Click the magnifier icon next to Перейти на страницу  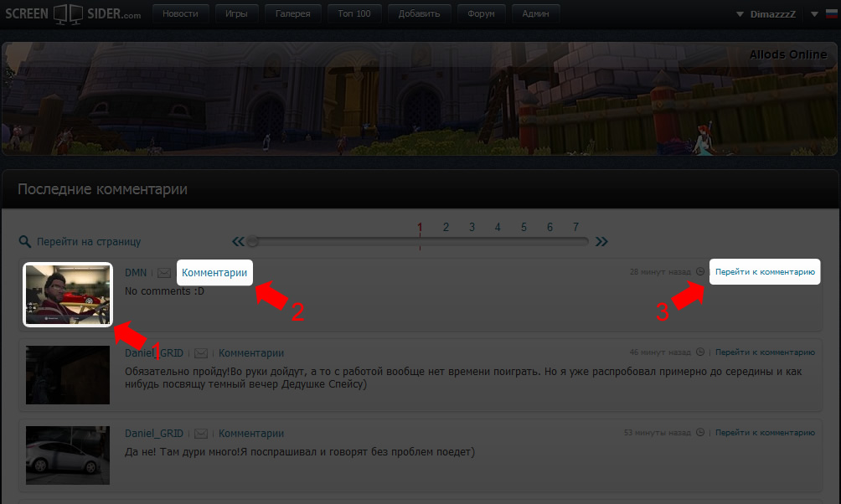pos(24,242)
